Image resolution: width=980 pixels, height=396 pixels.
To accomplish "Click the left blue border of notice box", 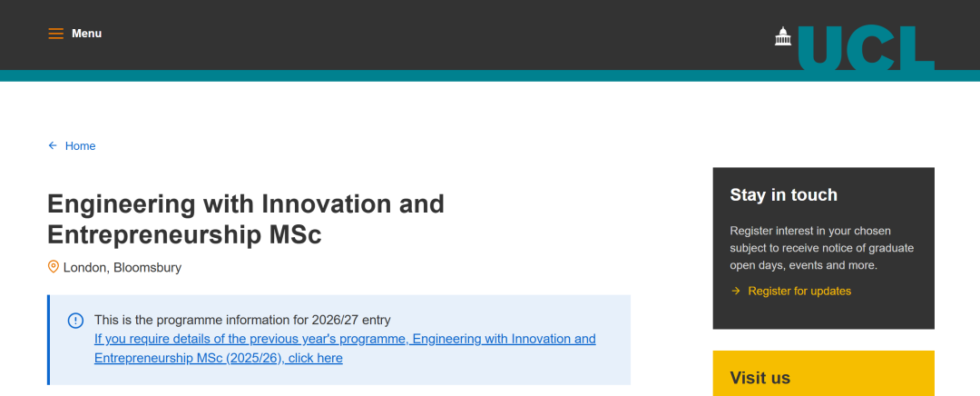I will 49,340.
